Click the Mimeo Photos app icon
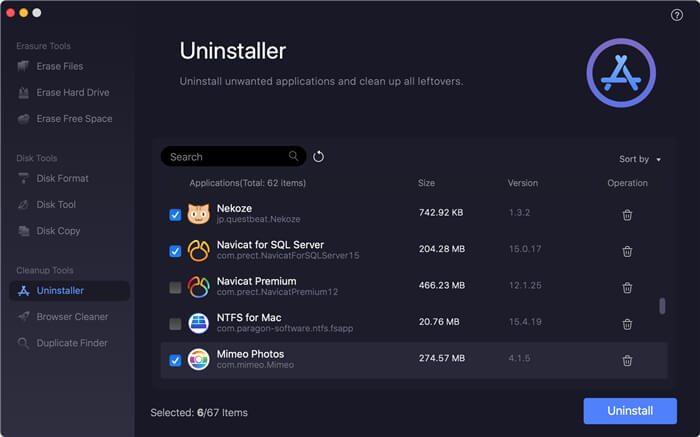700x437 pixels. (199, 360)
